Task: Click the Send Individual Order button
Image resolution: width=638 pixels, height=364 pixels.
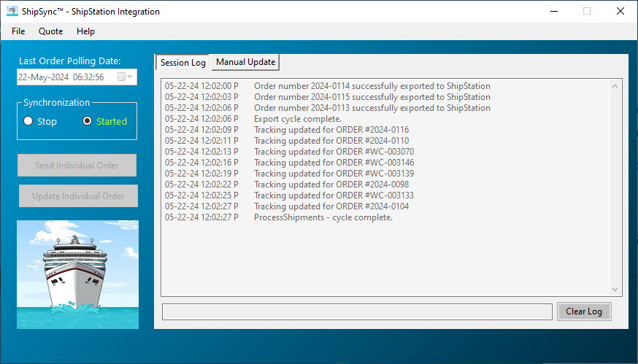Action: (x=77, y=165)
